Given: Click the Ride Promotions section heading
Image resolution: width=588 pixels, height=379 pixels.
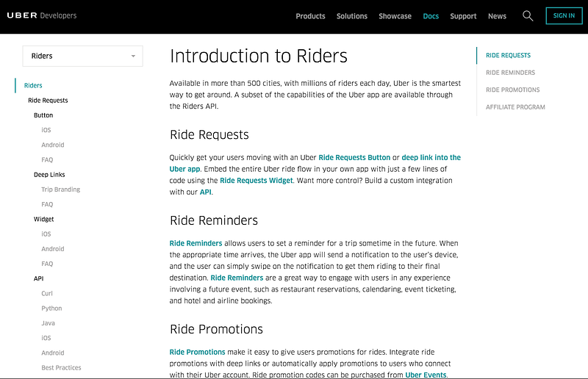Looking at the screenshot, I should 216,329.
